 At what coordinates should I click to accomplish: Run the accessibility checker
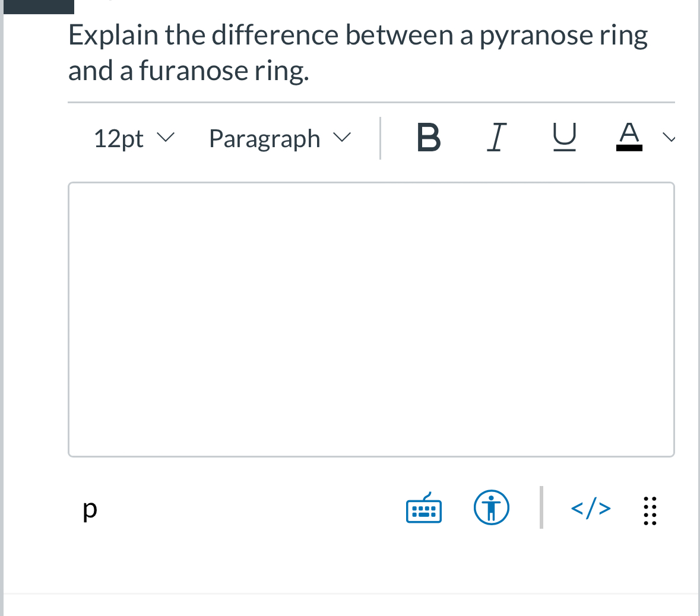(x=492, y=508)
